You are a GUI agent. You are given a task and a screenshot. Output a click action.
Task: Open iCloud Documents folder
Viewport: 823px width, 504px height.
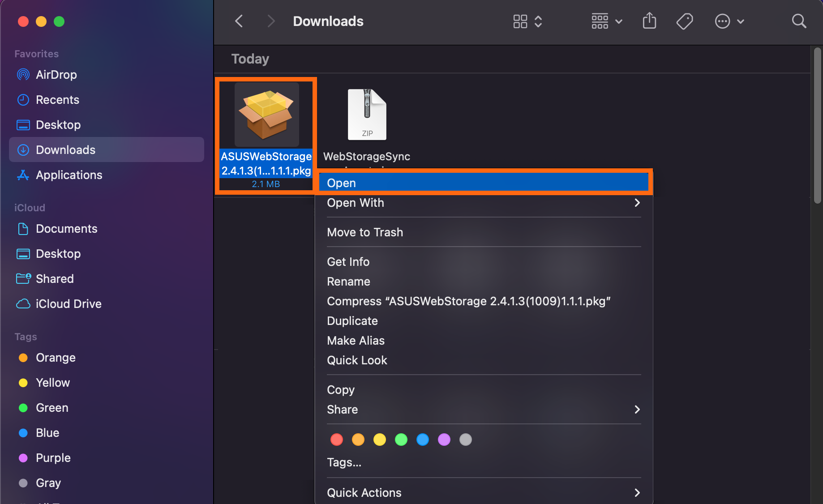coord(107,229)
